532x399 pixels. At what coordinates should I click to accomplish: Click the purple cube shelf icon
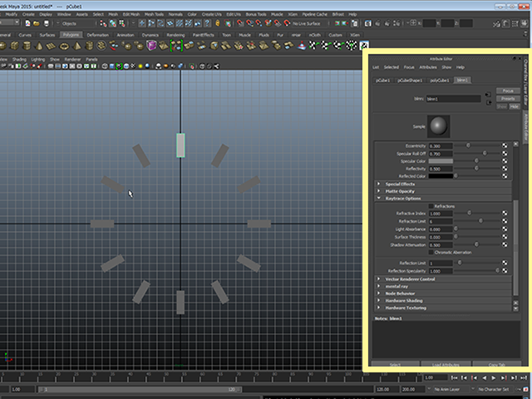(x=151, y=46)
